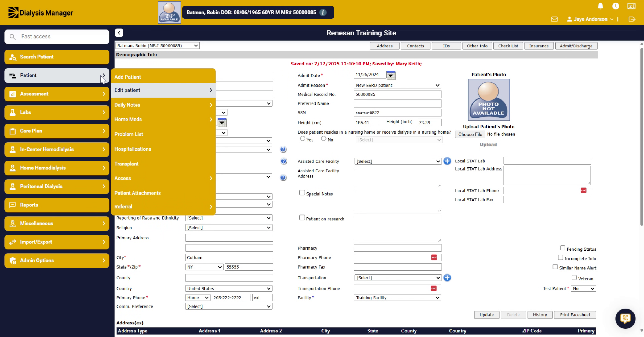Open Admit Date calendar picker
This screenshot has height=337, width=644.
(391, 75)
